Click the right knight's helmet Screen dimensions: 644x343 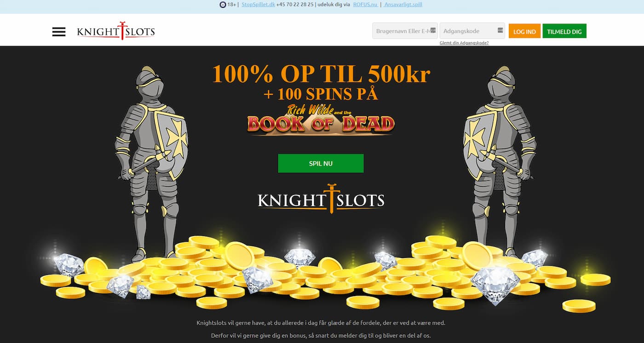[501, 85]
